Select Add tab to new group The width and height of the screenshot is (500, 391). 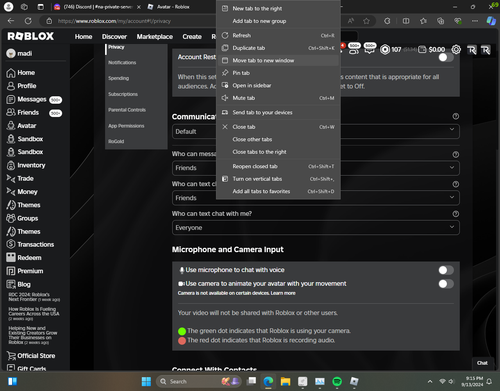[x=278, y=21]
